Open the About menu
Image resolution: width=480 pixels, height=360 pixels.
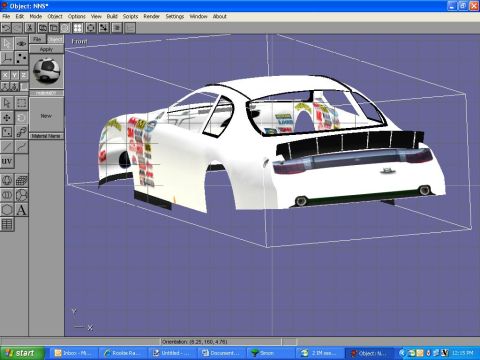pyautogui.click(x=220, y=16)
